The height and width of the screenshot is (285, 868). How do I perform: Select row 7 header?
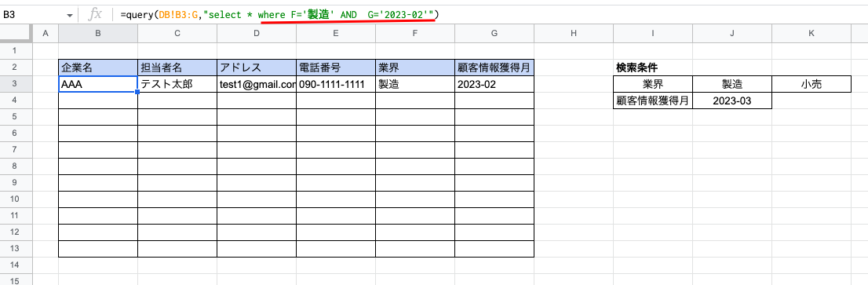point(16,149)
